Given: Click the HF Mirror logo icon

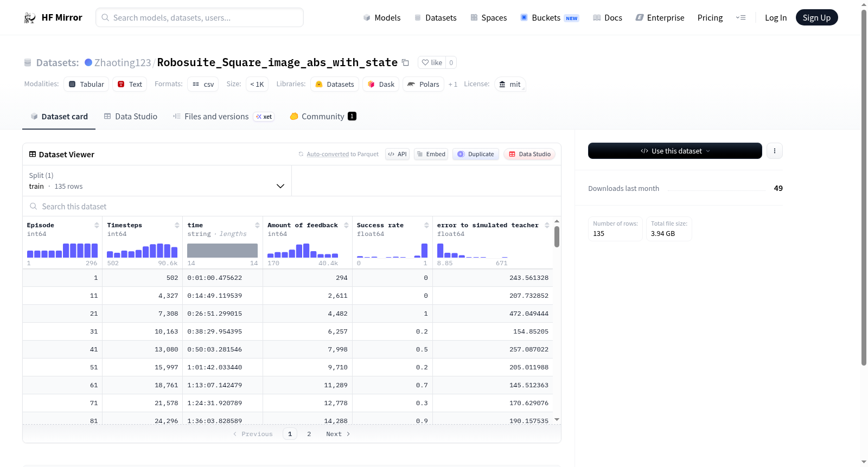Looking at the screenshot, I should click(30, 18).
